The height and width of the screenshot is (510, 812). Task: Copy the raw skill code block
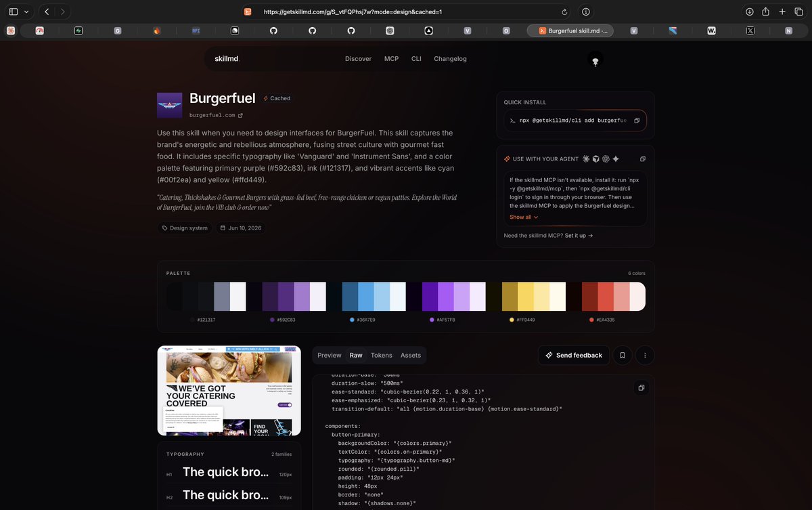click(641, 388)
